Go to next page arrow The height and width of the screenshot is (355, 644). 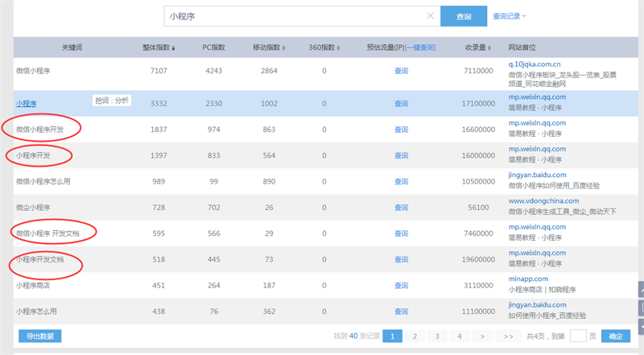tap(482, 336)
